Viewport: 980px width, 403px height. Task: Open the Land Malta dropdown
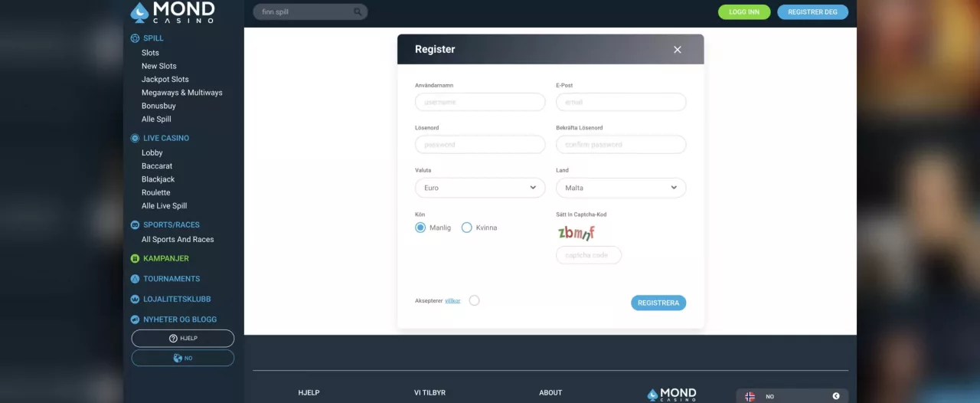click(x=621, y=188)
